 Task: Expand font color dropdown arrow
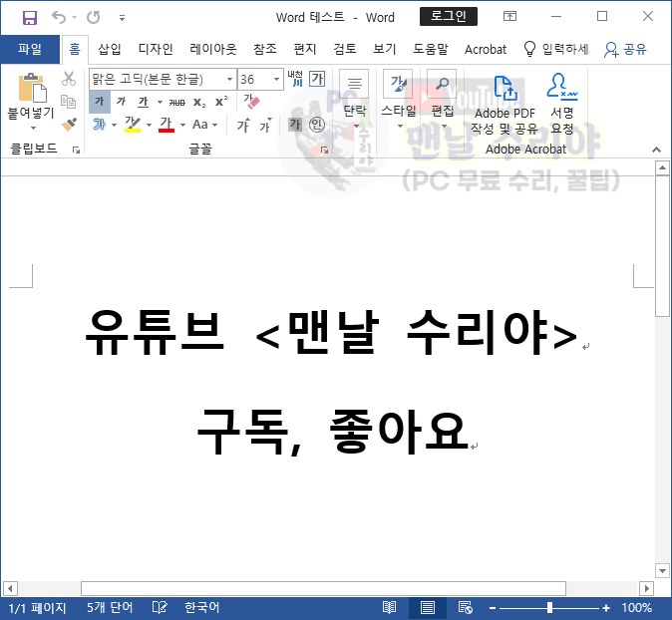click(x=182, y=126)
